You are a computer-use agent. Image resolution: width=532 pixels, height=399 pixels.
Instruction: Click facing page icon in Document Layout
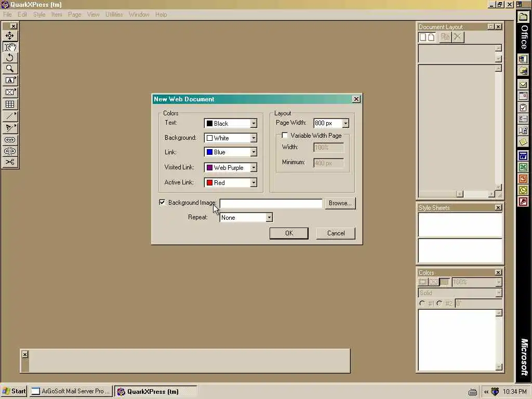click(x=431, y=37)
